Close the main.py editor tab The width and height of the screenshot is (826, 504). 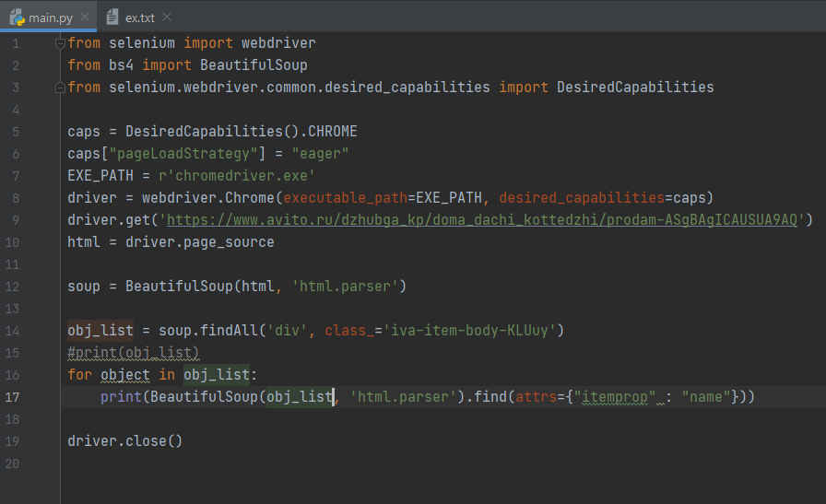click(84, 17)
